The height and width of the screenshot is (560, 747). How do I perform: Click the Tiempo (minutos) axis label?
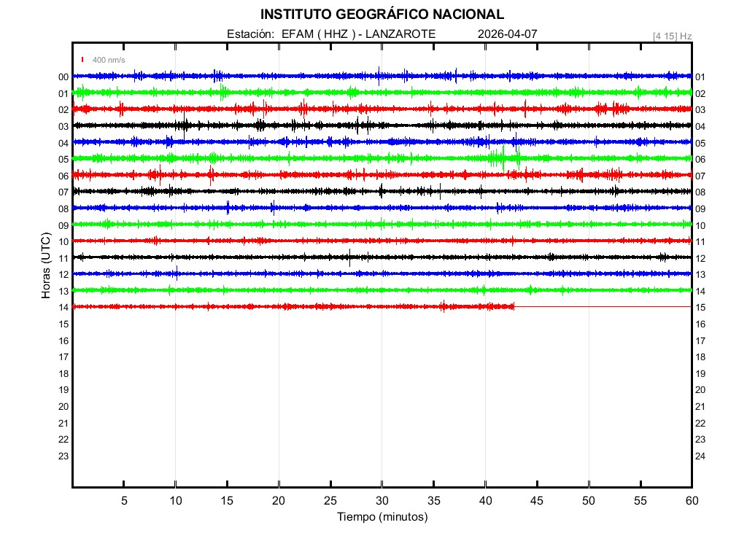[382, 517]
